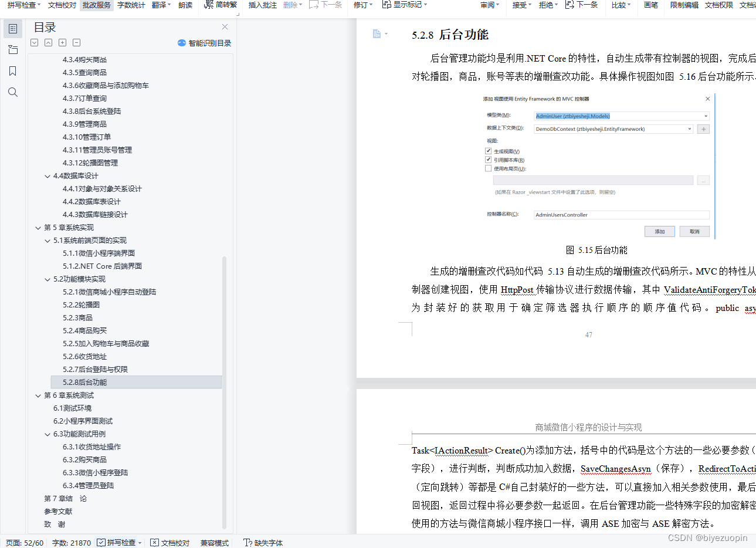Click the 兼容模式 status bar entry
Screen dimensions: 756x548
215,543
